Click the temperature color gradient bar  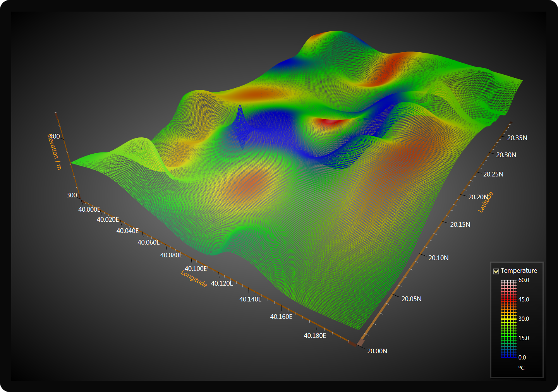coord(508,318)
